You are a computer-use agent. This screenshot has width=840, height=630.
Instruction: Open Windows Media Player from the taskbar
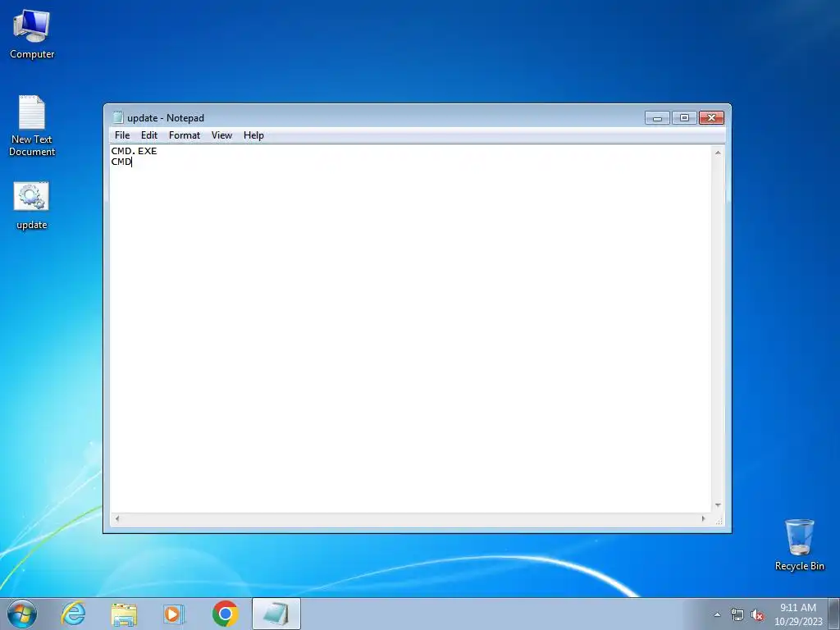point(174,614)
